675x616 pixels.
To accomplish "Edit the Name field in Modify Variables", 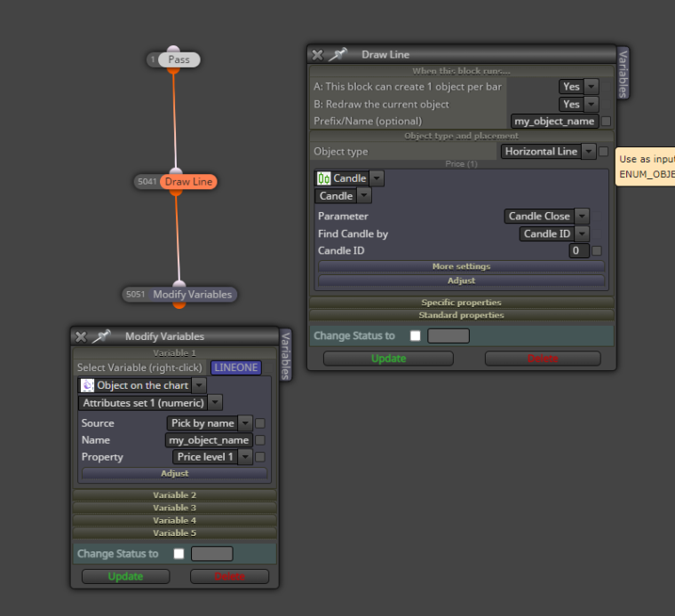I will click(x=209, y=440).
